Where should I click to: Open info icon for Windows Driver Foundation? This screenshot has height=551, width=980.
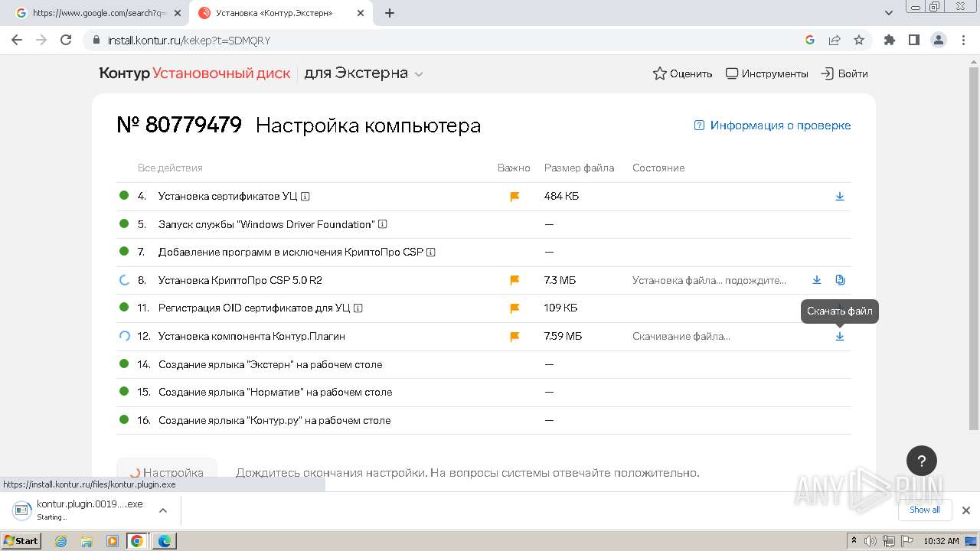[x=383, y=224]
